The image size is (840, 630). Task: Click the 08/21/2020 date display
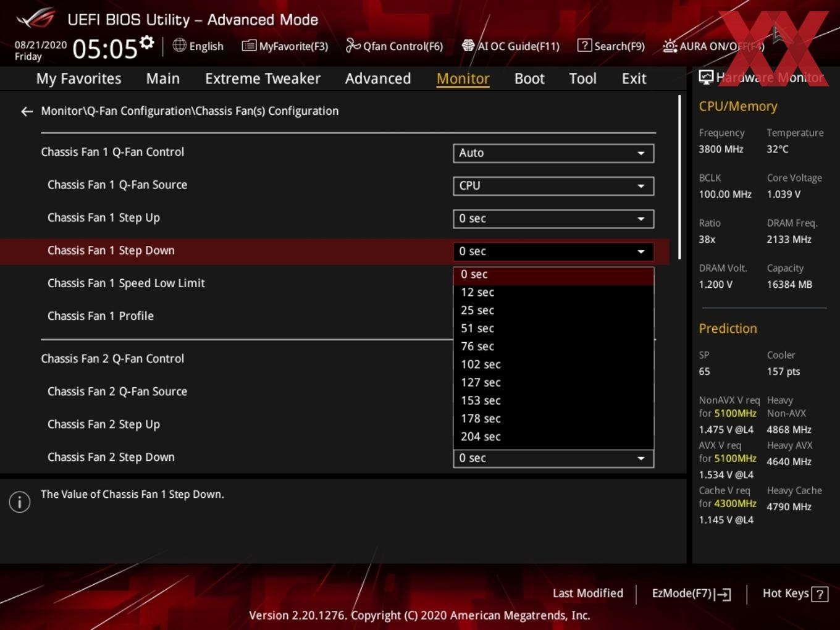tap(41, 45)
